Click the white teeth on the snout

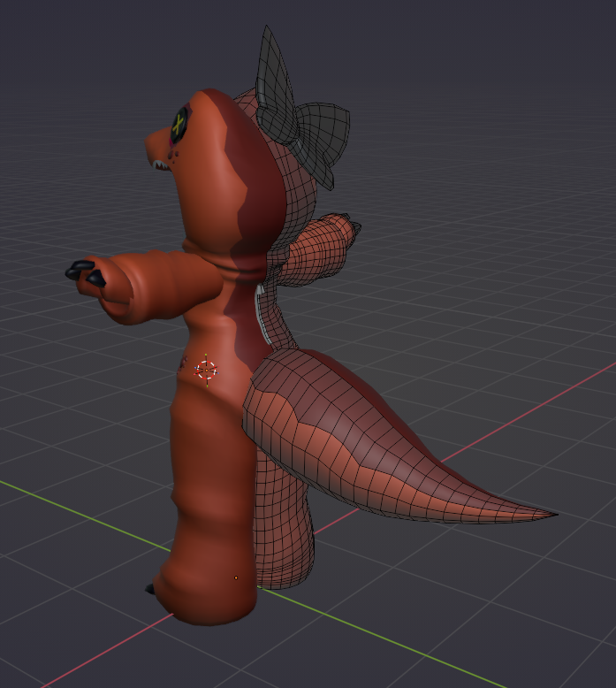pyautogui.click(x=160, y=164)
